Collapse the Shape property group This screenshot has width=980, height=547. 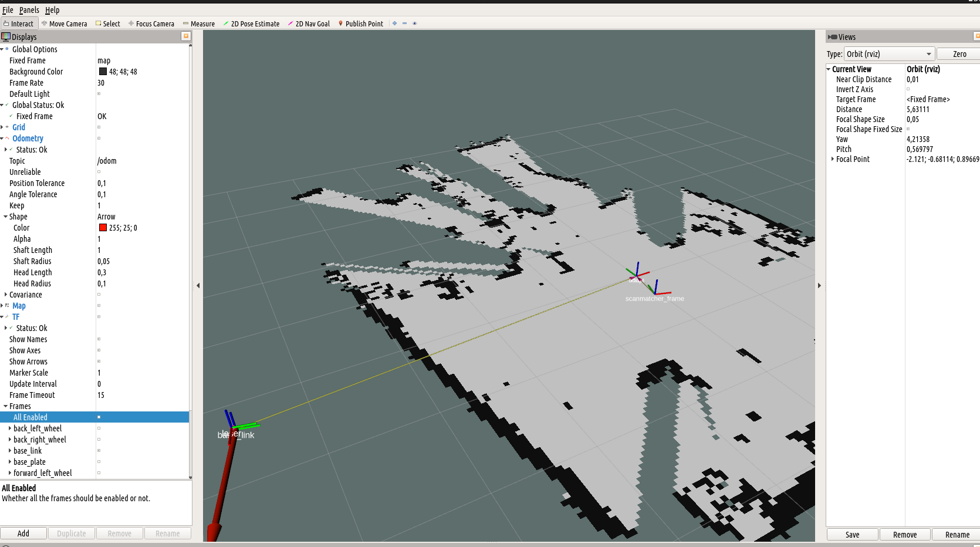pyautogui.click(x=6, y=217)
